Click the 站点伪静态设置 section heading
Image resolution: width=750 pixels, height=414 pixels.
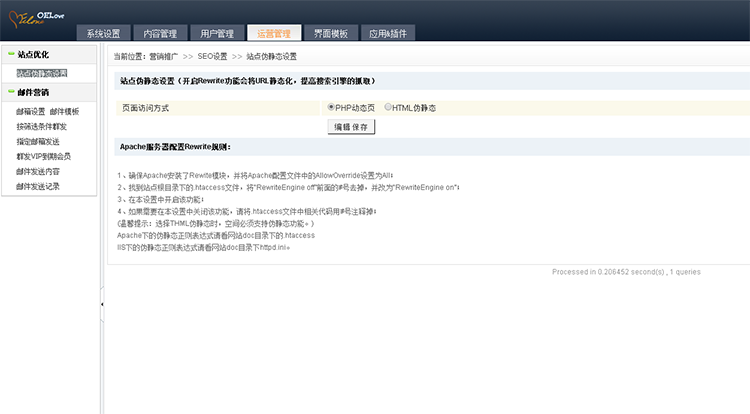click(x=247, y=81)
